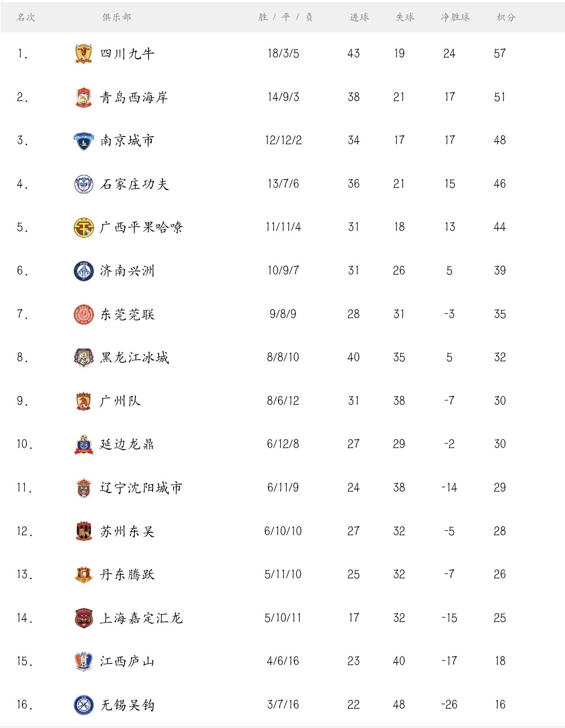Click the 丹东腾跃 club name
565x728 pixels.
pyautogui.click(x=128, y=575)
